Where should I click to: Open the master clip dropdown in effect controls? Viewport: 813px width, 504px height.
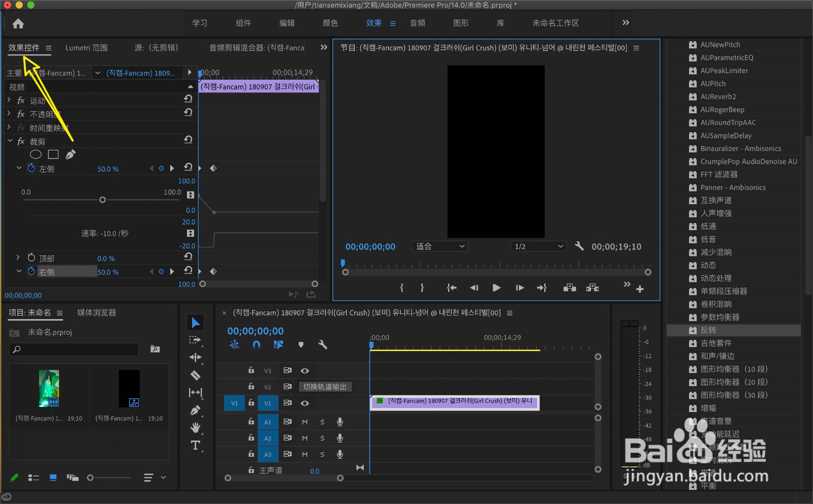[x=98, y=73]
